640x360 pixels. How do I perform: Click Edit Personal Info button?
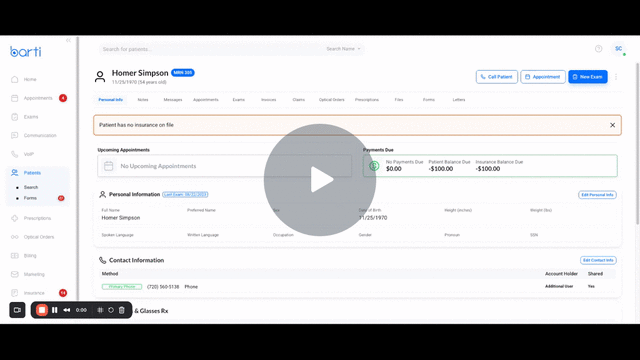597,195
